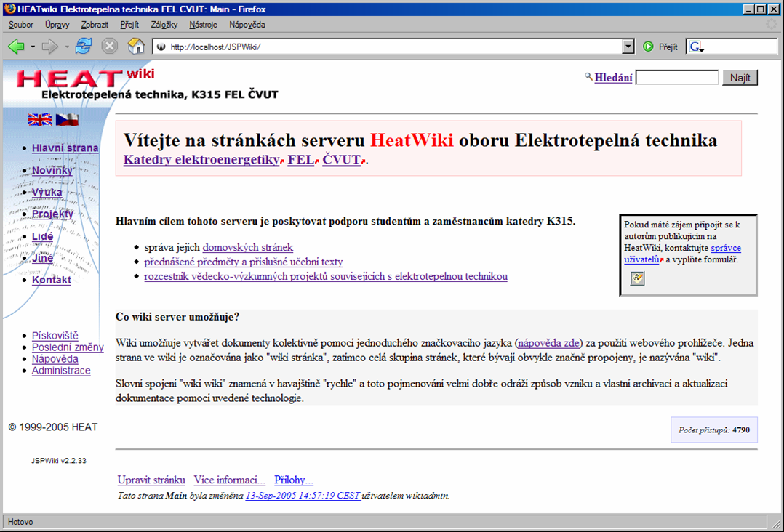
Task: Open Projekty in the sidebar
Action: (52, 214)
